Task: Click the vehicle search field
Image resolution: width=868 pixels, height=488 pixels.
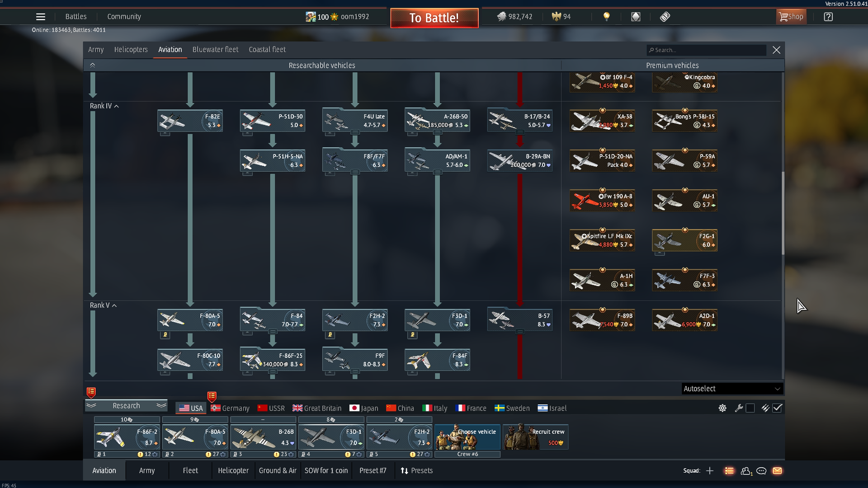Action: click(708, 50)
